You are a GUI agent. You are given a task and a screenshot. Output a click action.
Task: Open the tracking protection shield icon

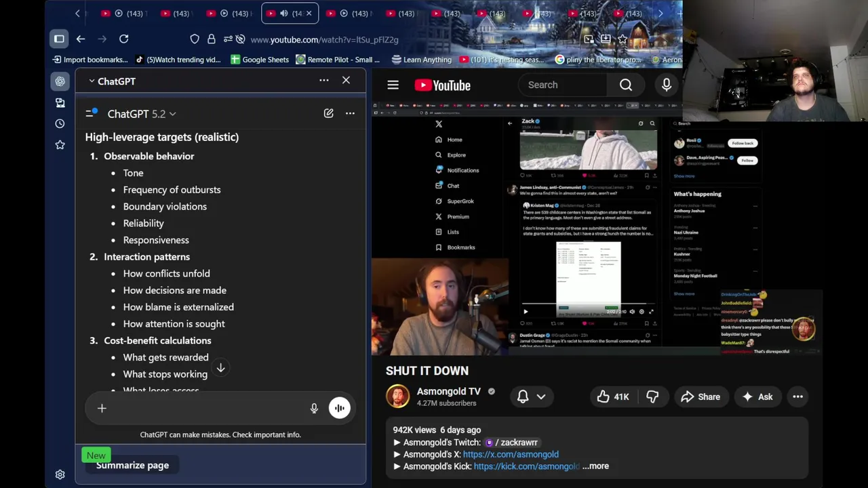pyautogui.click(x=195, y=39)
